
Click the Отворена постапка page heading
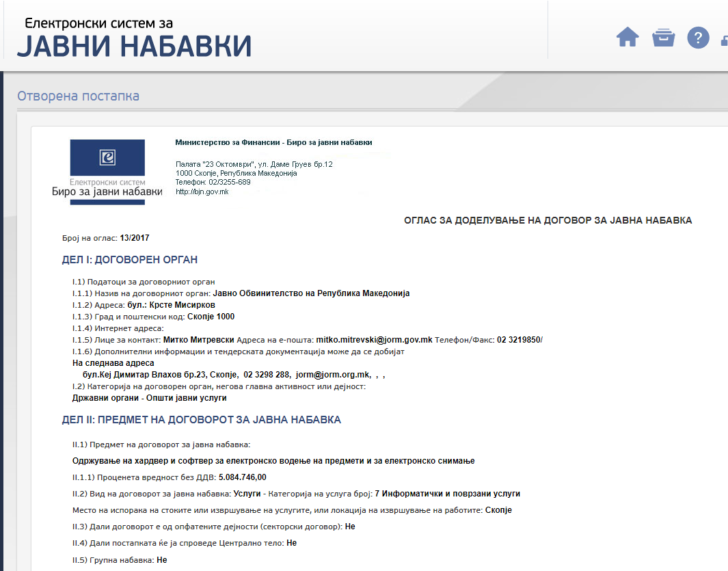[78, 96]
